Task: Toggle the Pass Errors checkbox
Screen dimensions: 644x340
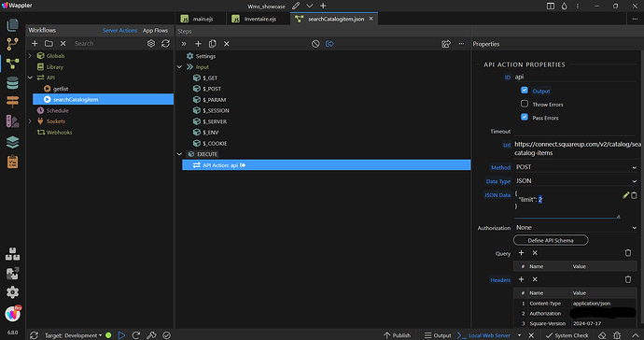Action: coord(525,117)
